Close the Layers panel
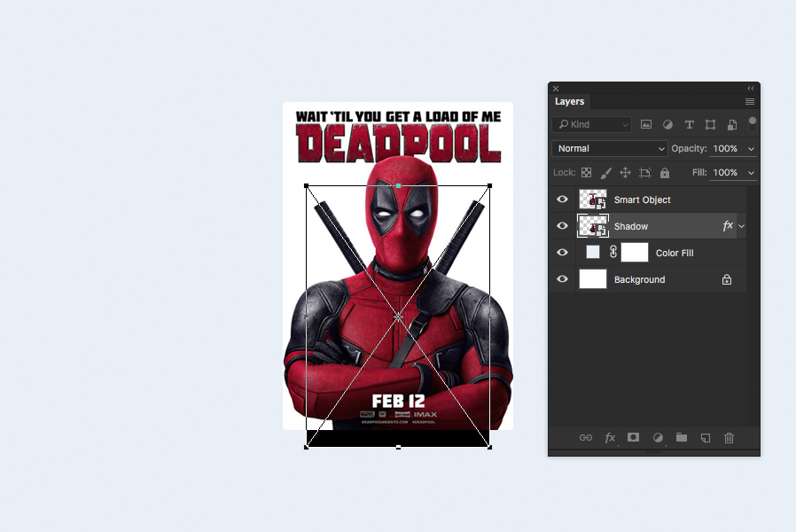The image size is (796, 532). 556,89
